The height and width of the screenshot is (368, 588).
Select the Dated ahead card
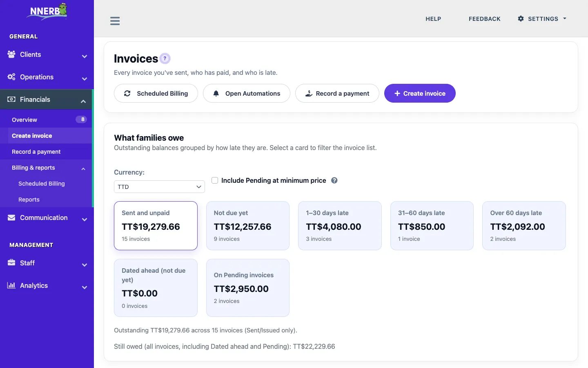tap(156, 288)
